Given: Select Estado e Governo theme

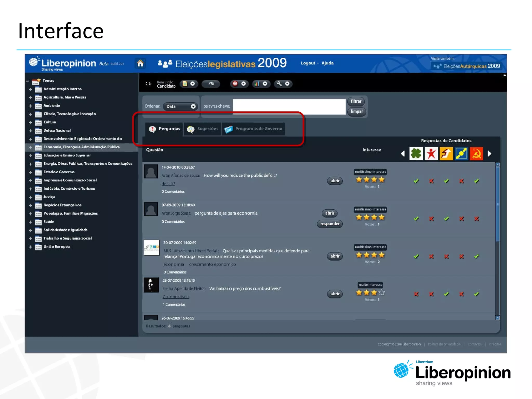Looking at the screenshot, I should [x=59, y=172].
